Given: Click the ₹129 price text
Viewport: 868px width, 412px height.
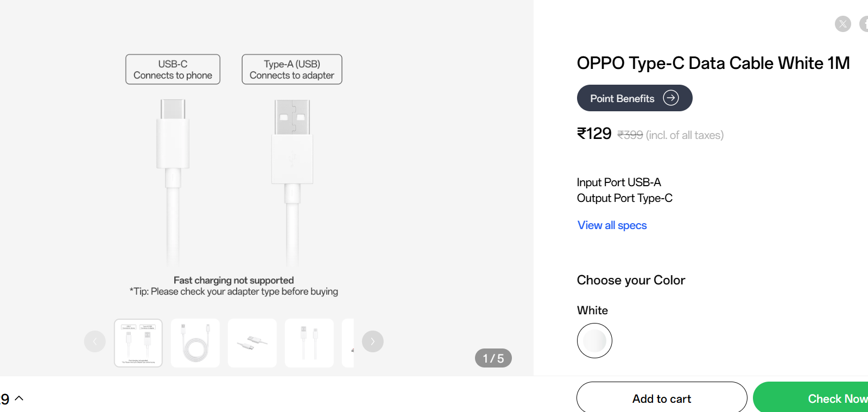Looking at the screenshot, I should (x=594, y=134).
